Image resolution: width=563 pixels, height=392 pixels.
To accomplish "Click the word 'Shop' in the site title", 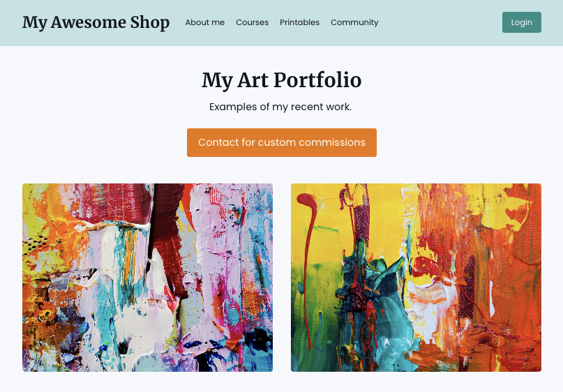I will [x=150, y=22].
